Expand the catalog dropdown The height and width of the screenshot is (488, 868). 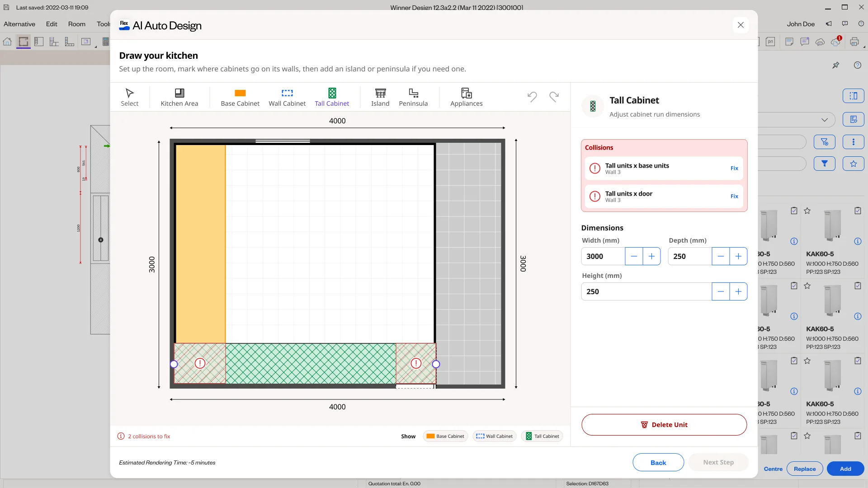pos(825,120)
